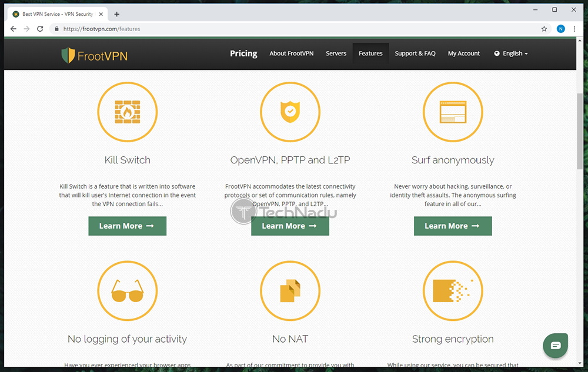
Task: Open the live chat bubble
Action: 556,346
